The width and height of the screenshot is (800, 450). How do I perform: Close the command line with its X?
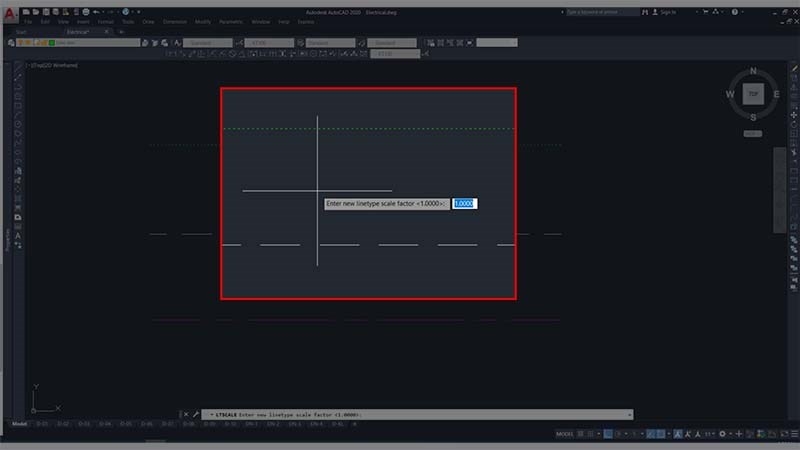186,414
